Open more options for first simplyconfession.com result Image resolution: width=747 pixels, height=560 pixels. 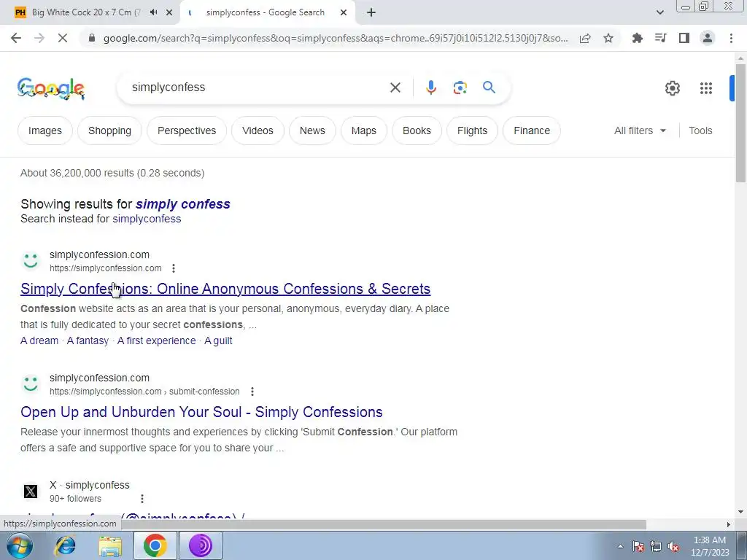coord(174,268)
